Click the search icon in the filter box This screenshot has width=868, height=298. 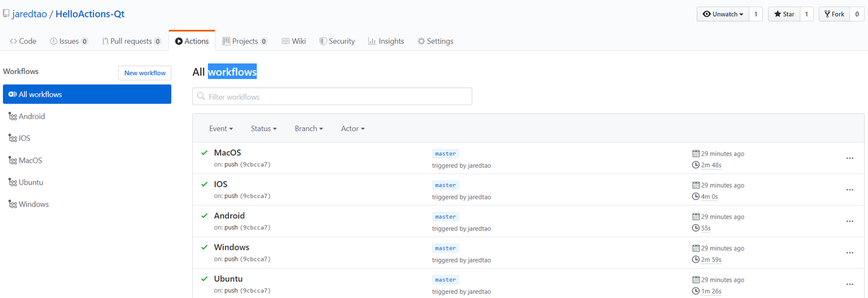(x=201, y=96)
